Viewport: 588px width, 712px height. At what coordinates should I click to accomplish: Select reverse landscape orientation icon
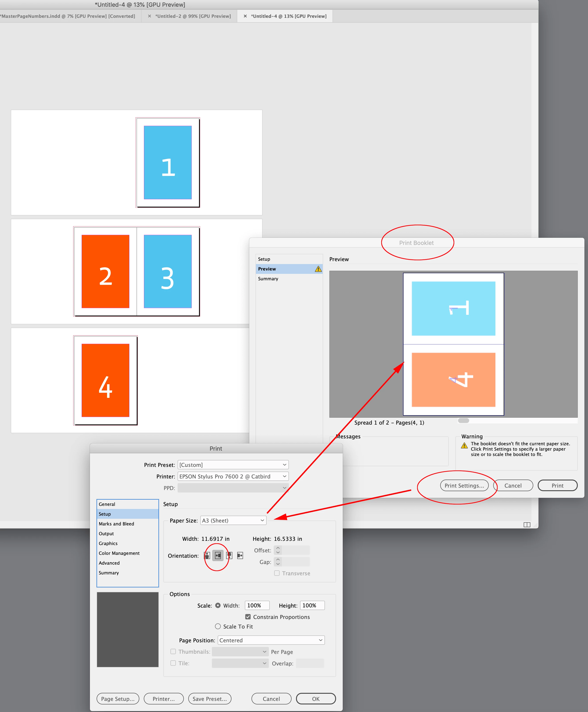coord(240,555)
